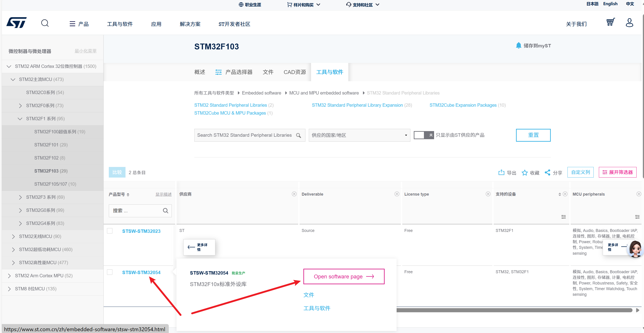
Task: Switch to the 文件 tab
Action: 268,72
